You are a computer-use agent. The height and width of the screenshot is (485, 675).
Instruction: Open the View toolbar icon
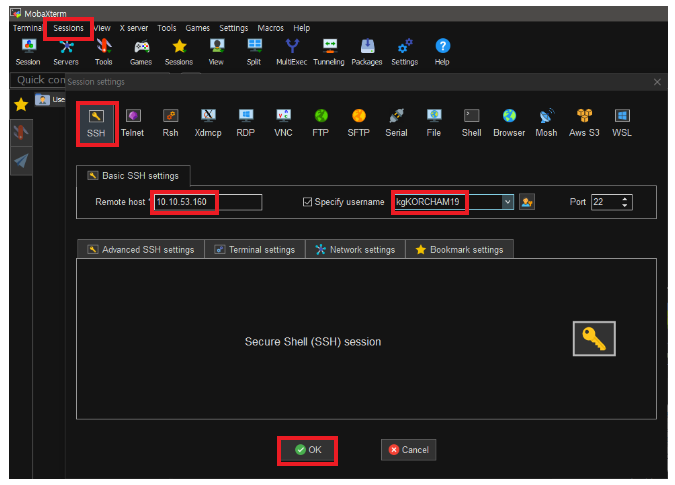[x=217, y=52]
